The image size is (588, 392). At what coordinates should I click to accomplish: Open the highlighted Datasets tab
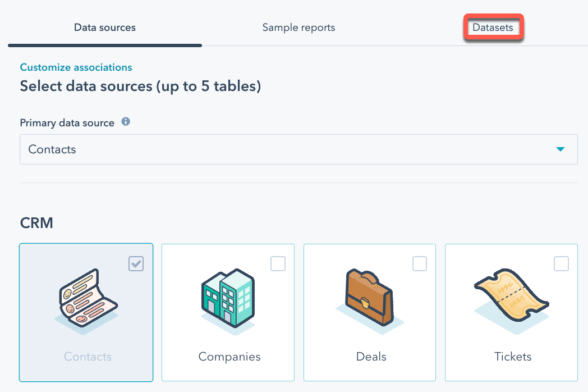pyautogui.click(x=493, y=27)
